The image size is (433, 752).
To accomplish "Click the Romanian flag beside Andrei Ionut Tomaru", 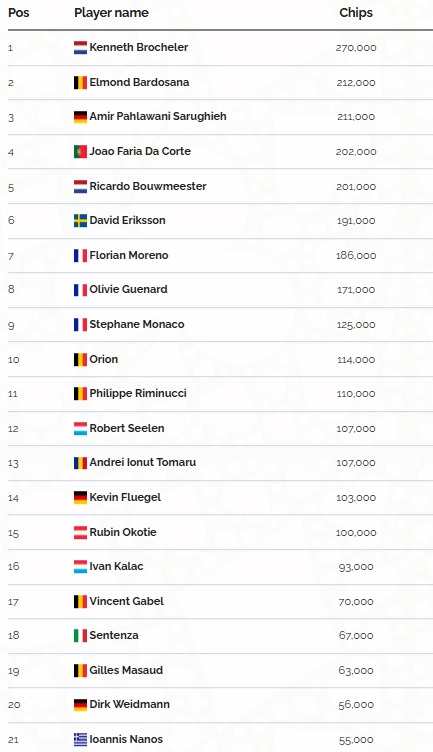I will 81,463.
